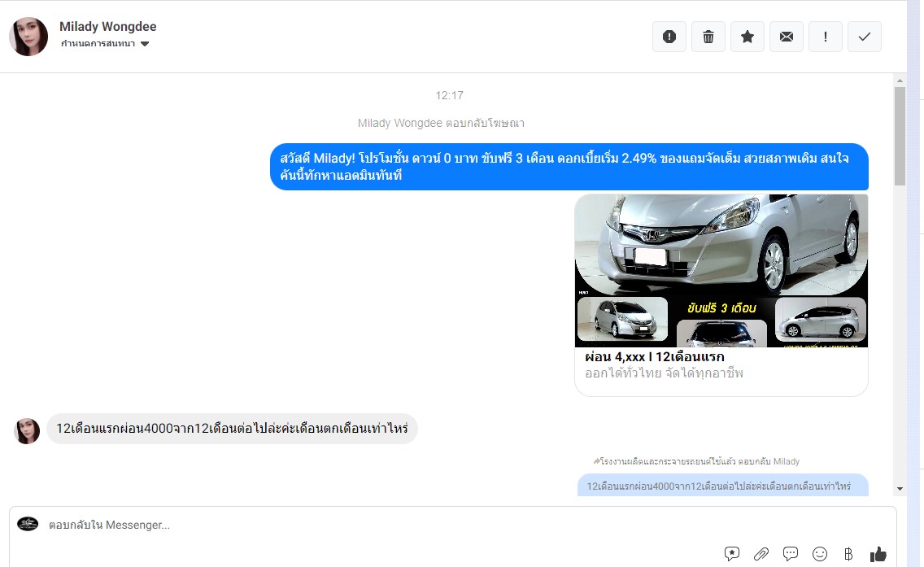924x567 pixels.
Task: Open Milady Wongdee's header profile picture
Action: [x=28, y=37]
